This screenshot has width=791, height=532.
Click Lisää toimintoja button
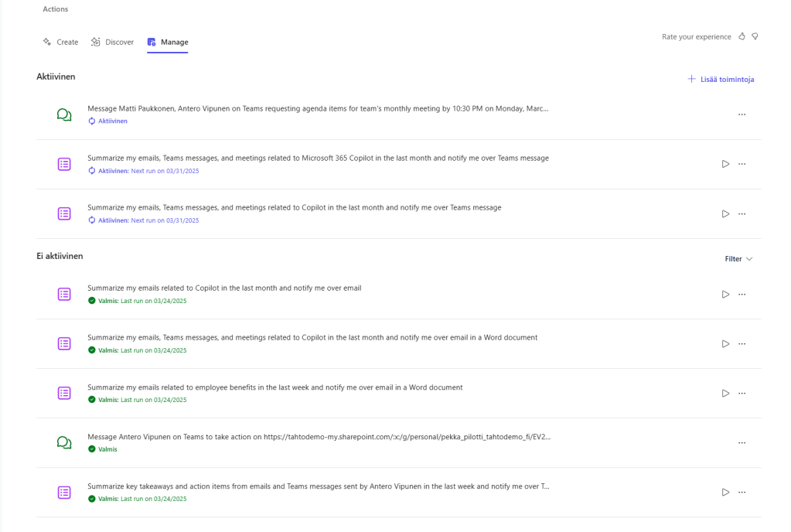pyautogui.click(x=721, y=79)
